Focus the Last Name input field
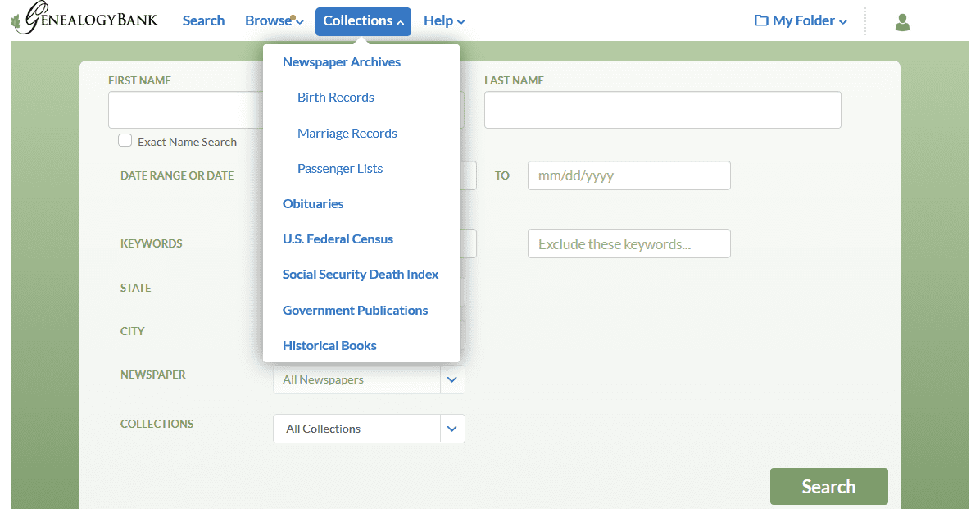Viewport: 980px width, 509px height. (663, 110)
